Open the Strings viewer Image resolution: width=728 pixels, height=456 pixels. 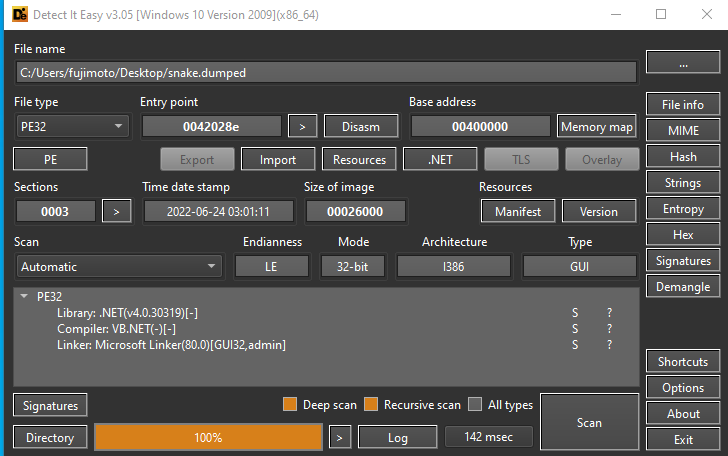[x=683, y=182]
